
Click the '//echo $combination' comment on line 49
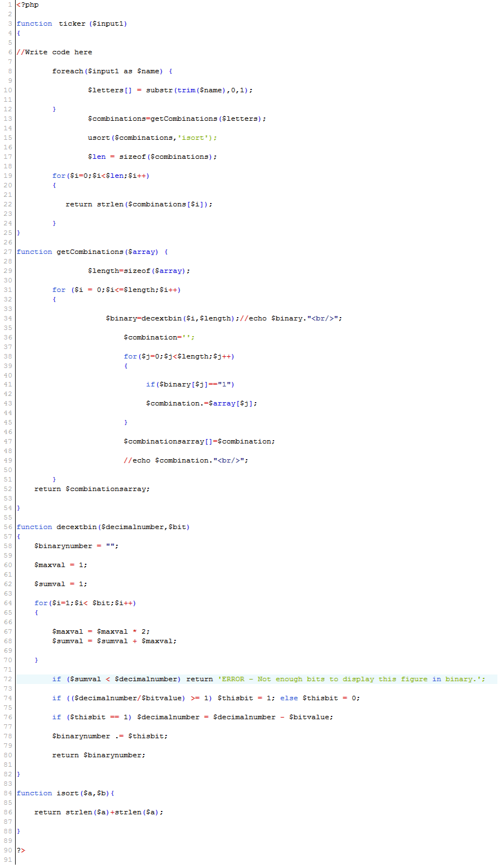point(186,460)
